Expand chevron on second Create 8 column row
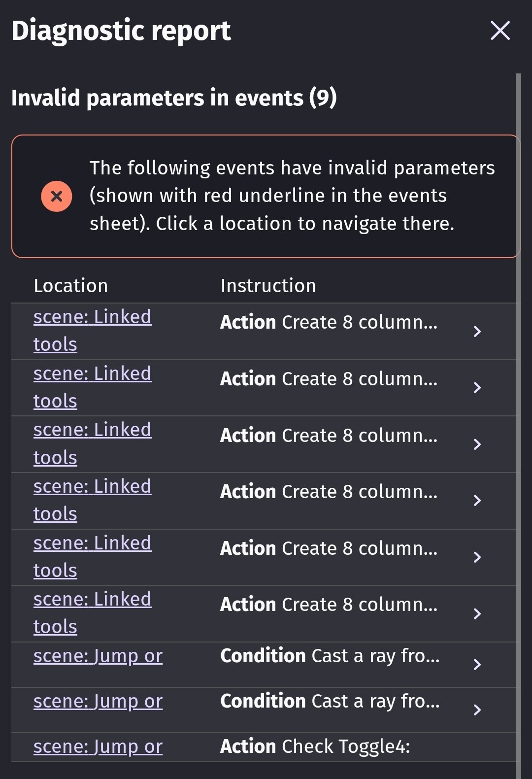 point(477,388)
